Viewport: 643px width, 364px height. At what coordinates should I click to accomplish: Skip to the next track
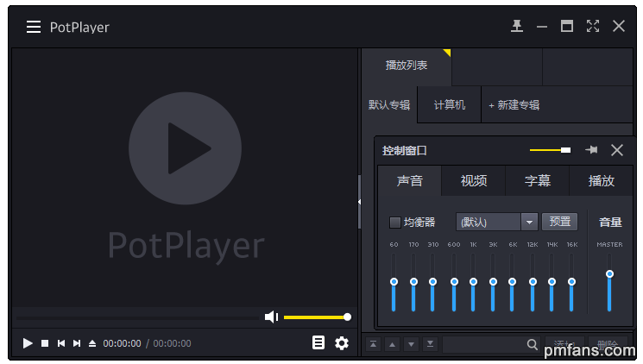coord(77,343)
